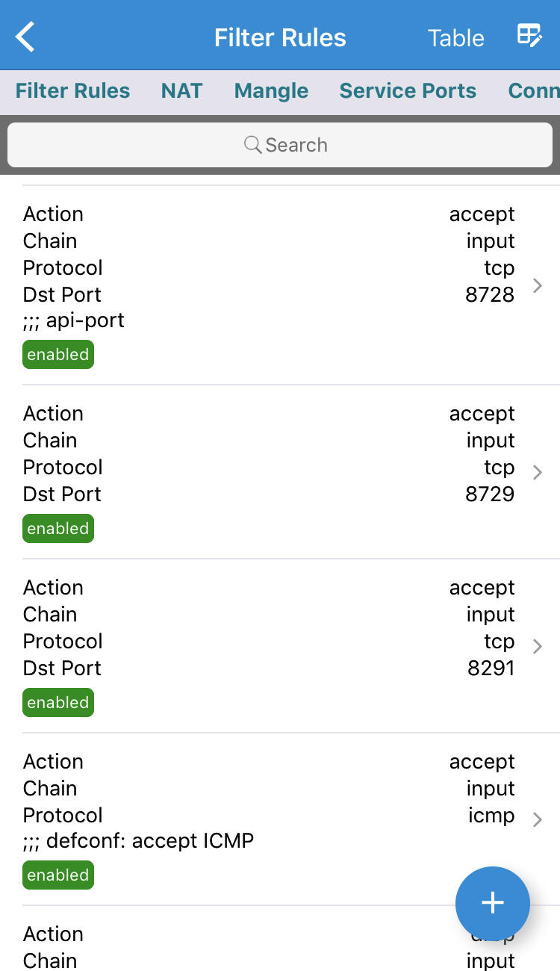560x971 pixels.
Task: Toggle enabled badge on api-port rule
Action: (58, 355)
